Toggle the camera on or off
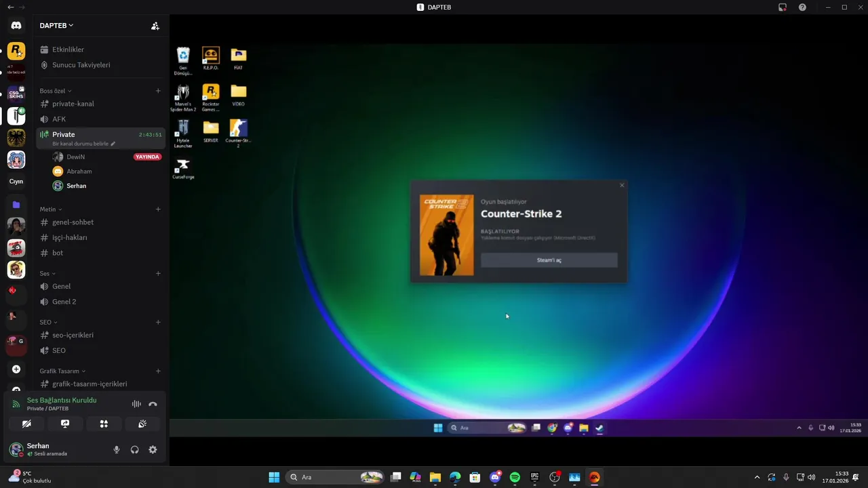Viewport: 868px width, 488px height. point(26,424)
